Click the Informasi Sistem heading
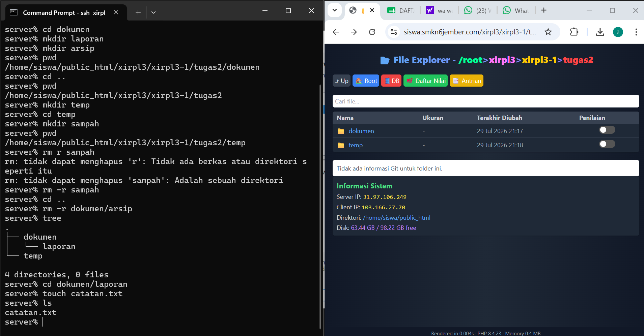 365,186
